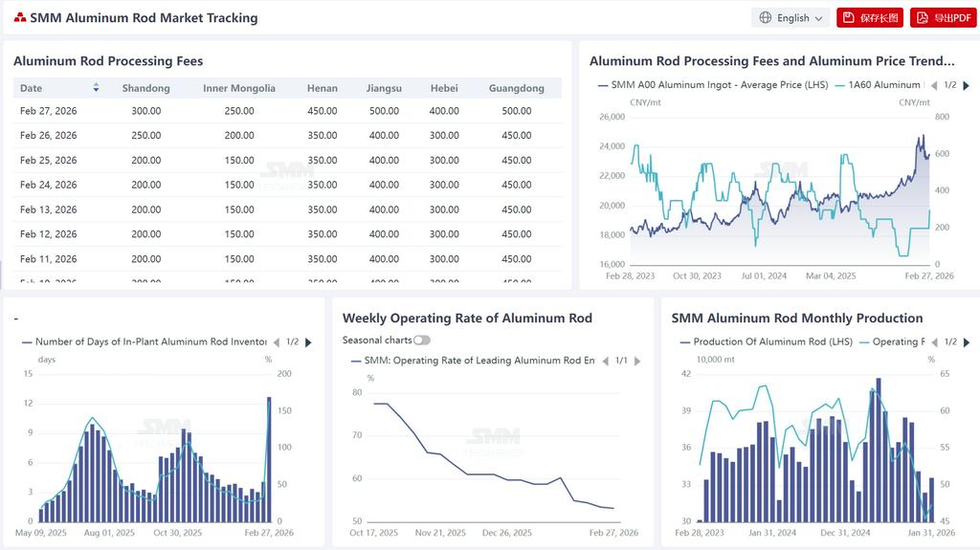
Task: Open the English language dropdown
Action: coord(791,18)
